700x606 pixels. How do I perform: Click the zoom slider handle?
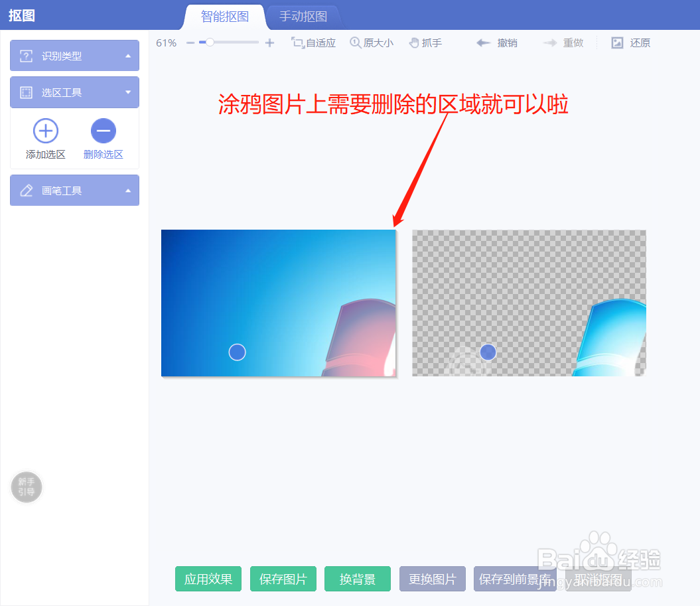[x=210, y=42]
